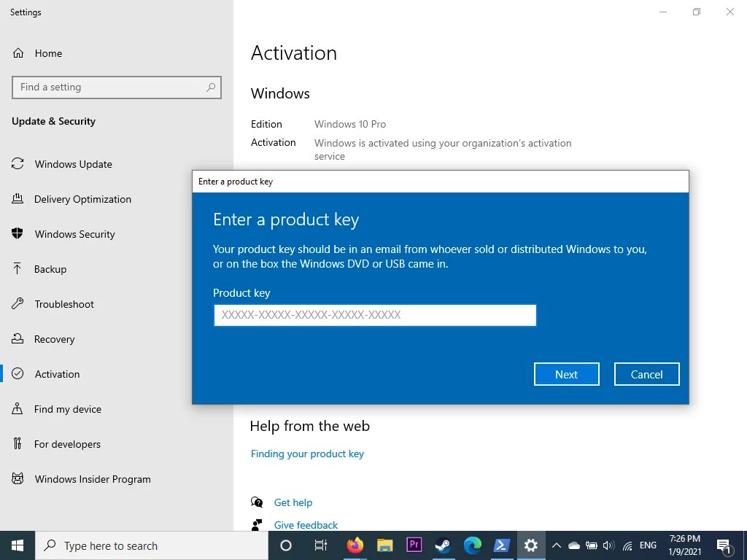Open Finding your product key link
The image size is (747, 560).
coord(307,454)
